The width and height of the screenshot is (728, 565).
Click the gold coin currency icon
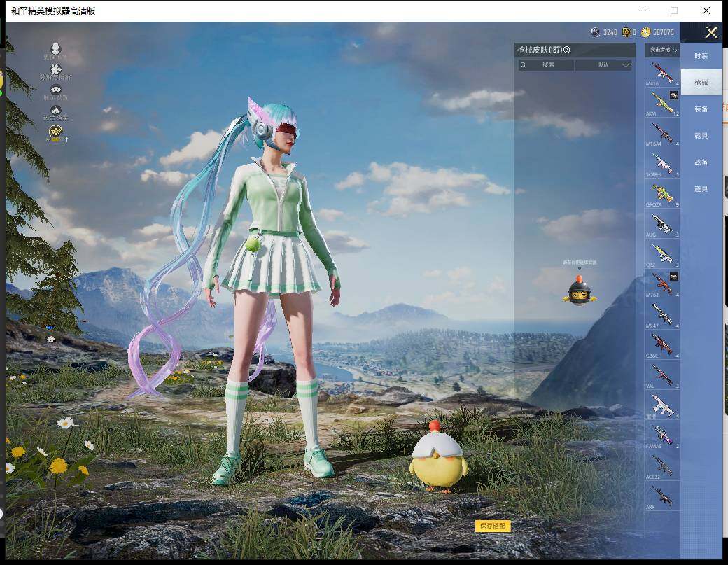[645, 32]
